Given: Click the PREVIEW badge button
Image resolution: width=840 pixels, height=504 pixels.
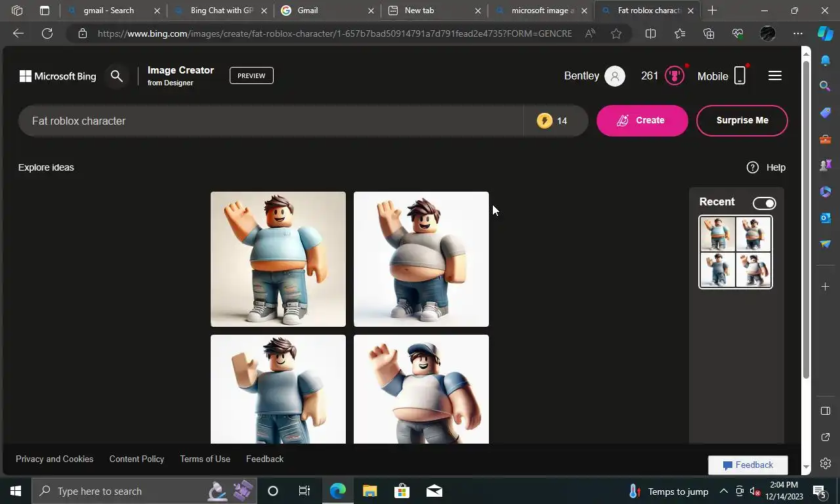Looking at the screenshot, I should [x=251, y=75].
